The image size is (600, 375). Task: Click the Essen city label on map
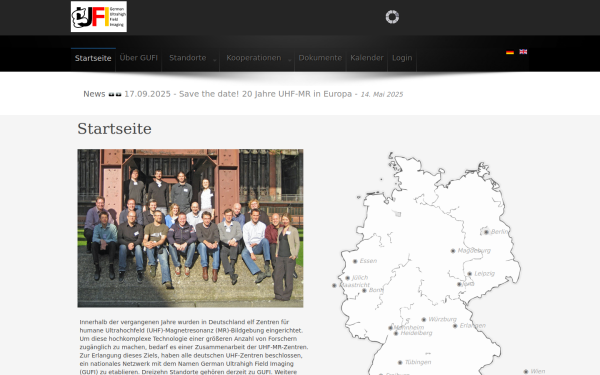(368, 261)
